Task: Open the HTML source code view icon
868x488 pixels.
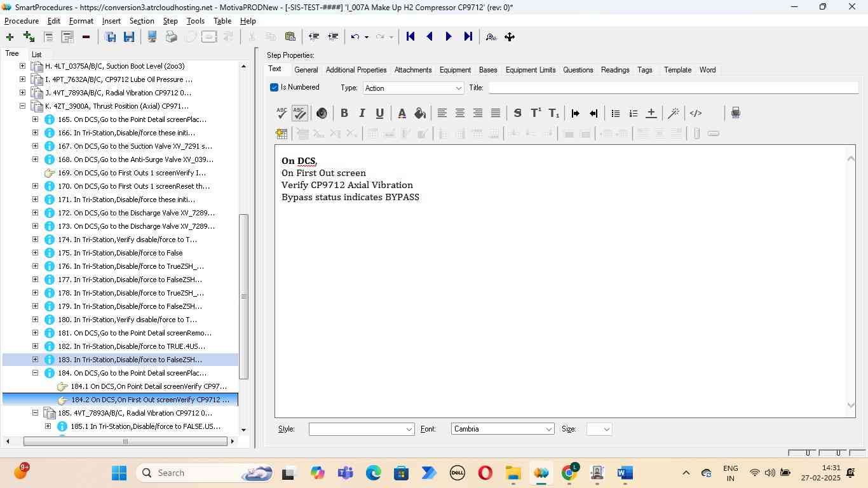Action: pos(696,113)
